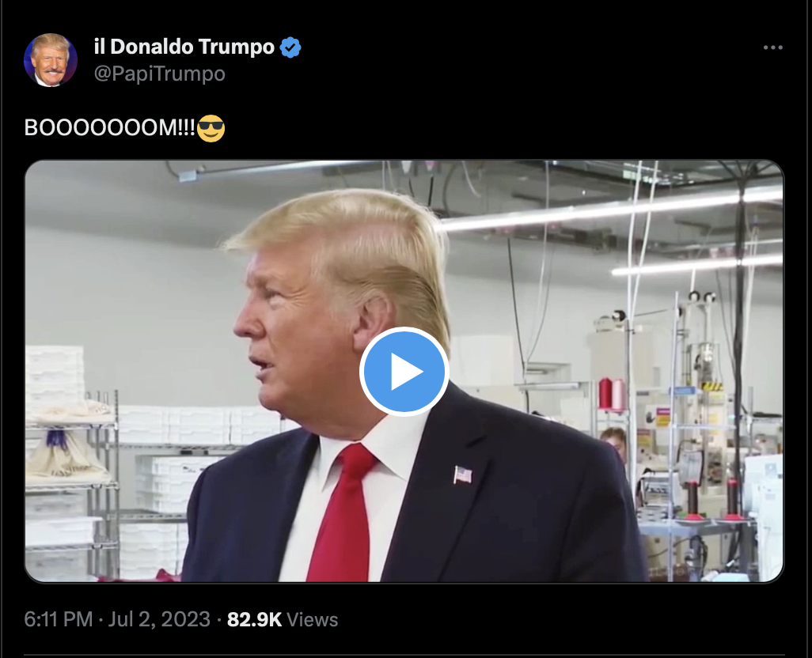Click the yellow-black hazard striped machine in video
812x658 pixels.
(711, 385)
